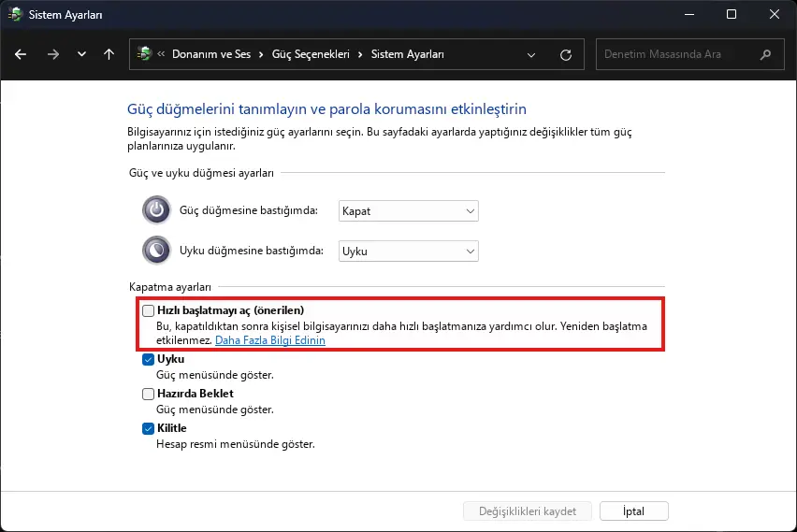
Task: Click Güç ve uyku düğmesi ayarları label
Action: point(201,173)
